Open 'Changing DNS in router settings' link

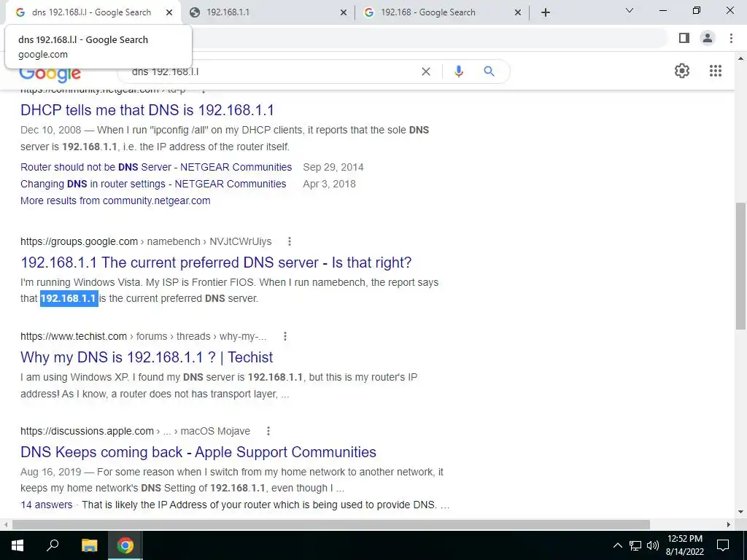pos(153,184)
